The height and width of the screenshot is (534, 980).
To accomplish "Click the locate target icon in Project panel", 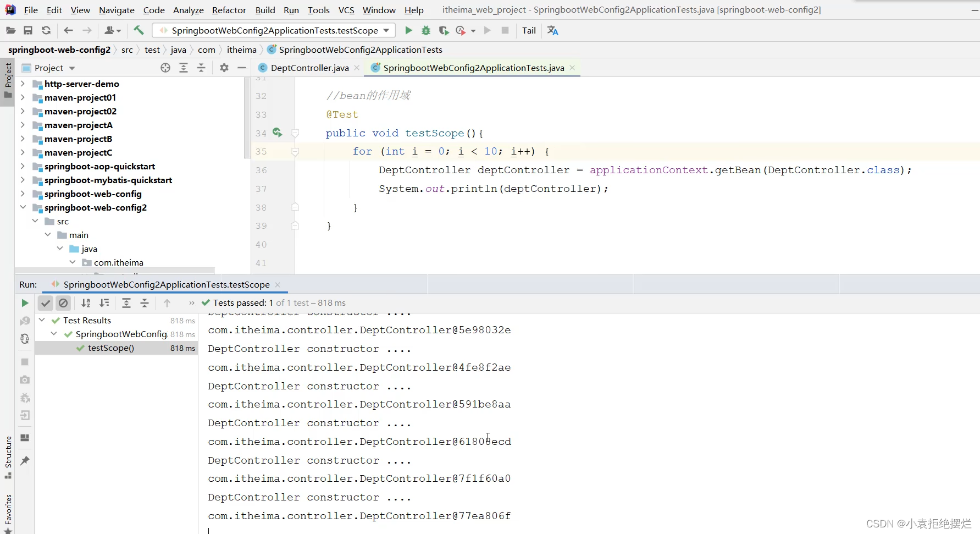I will click(165, 68).
